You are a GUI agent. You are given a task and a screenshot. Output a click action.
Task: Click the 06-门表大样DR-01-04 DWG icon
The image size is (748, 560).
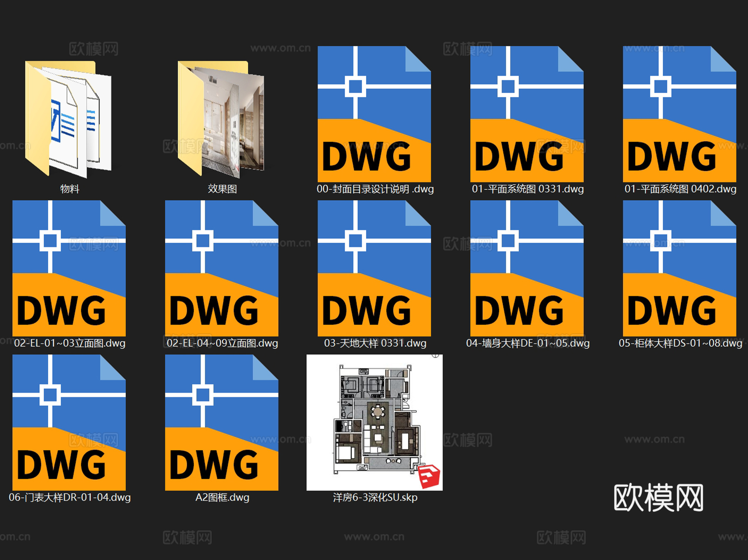click(x=69, y=422)
